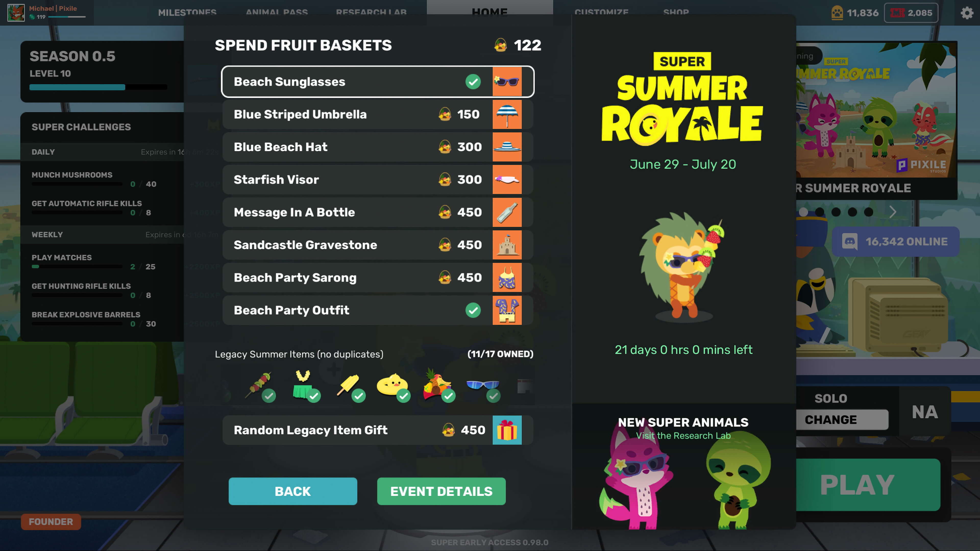
Task: Change game mode from Solo
Action: click(842, 419)
